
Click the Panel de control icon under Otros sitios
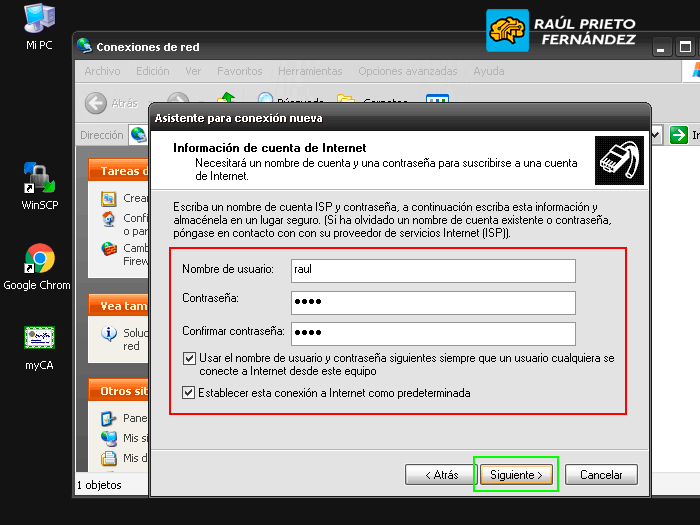pyautogui.click(x=109, y=418)
